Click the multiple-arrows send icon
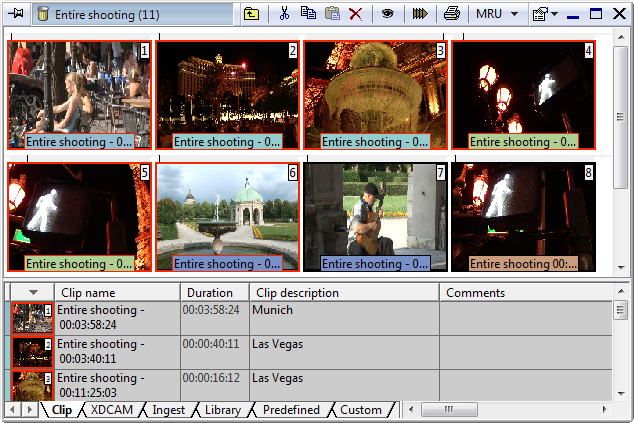 (x=420, y=14)
